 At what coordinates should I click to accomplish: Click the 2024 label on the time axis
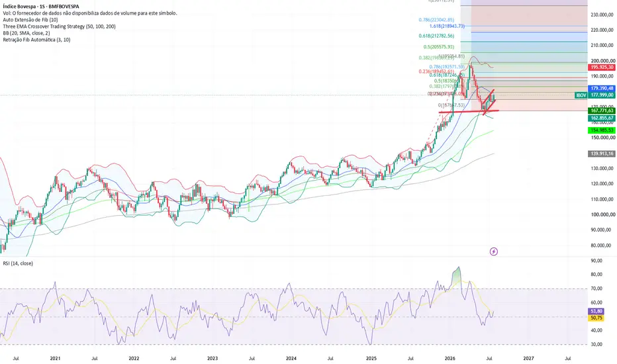tap(291, 359)
